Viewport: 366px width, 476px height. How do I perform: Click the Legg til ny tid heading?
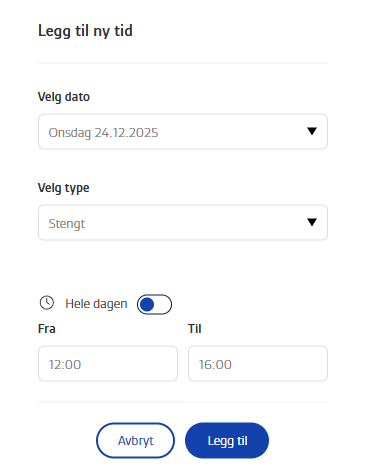coord(85,31)
